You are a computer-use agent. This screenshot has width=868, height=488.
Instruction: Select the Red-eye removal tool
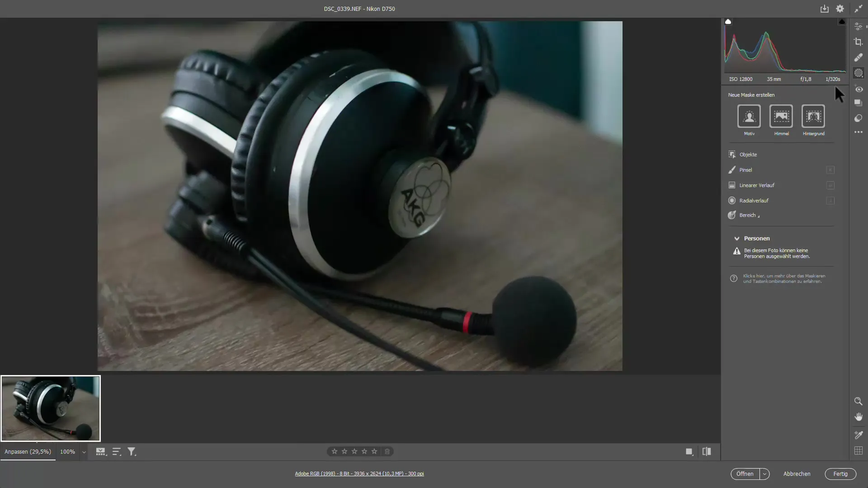pos(858,89)
